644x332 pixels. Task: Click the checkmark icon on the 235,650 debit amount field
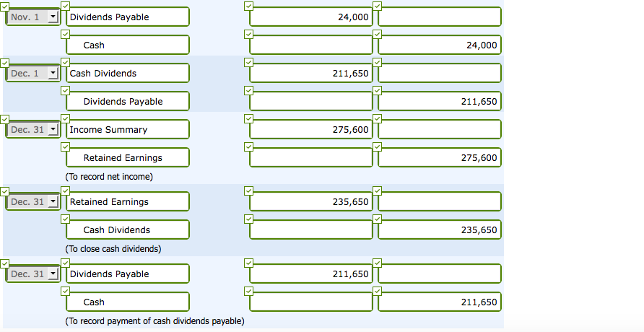coord(248,191)
